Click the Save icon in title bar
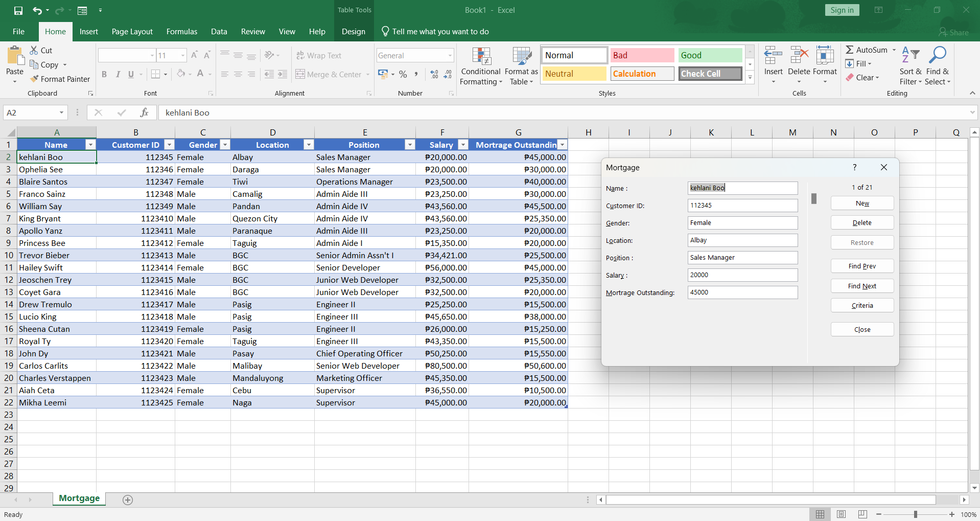Viewport: 980px width, 521px height. pos(18,10)
